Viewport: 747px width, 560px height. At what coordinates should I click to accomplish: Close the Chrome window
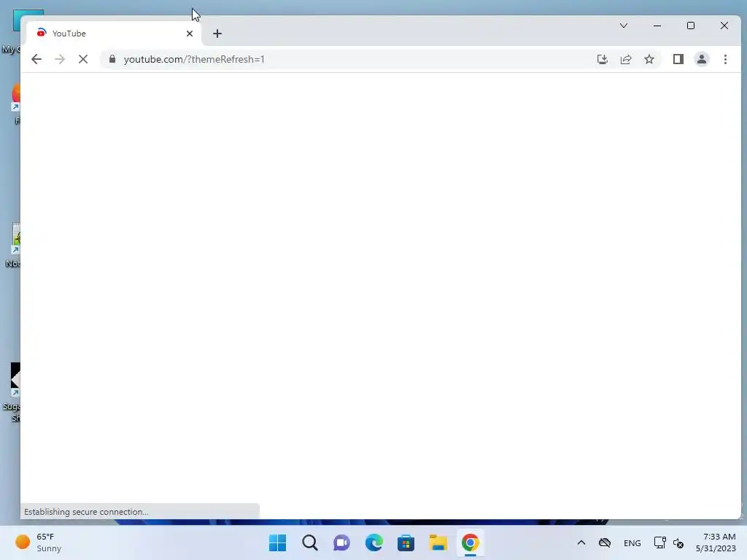click(724, 26)
